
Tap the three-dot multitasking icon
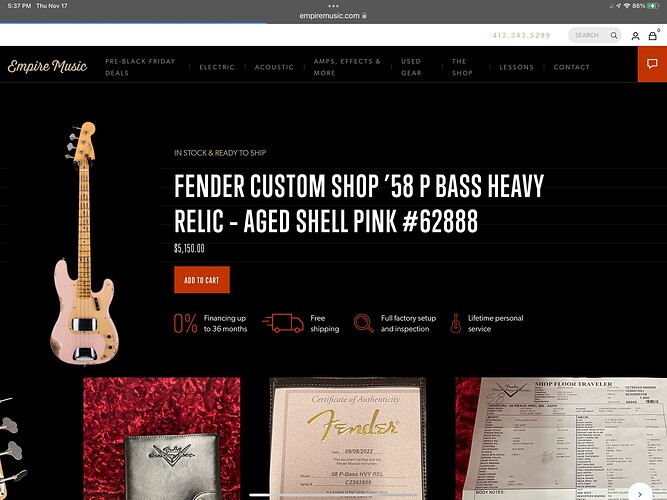(x=334, y=6)
